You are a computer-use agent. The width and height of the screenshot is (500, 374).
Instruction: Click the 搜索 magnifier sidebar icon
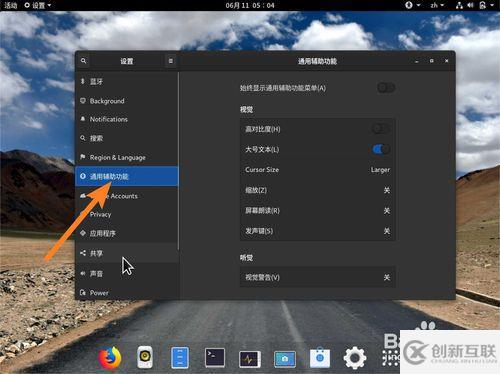[x=83, y=138]
